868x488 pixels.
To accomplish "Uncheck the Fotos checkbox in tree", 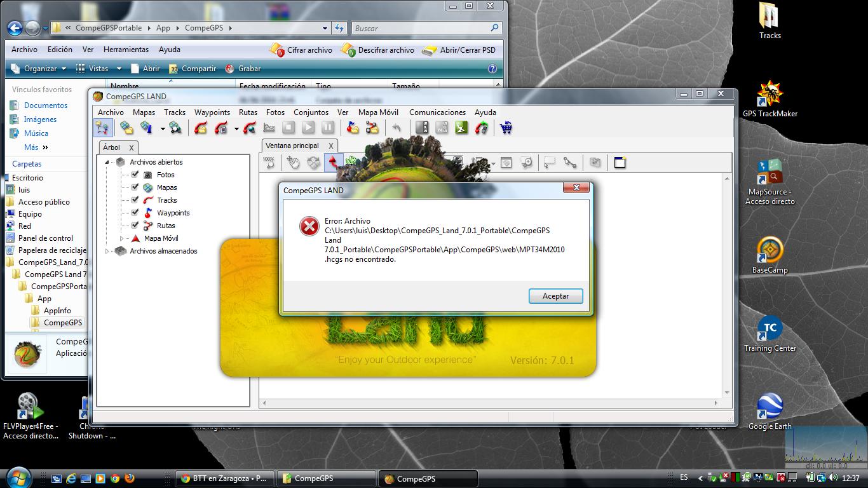I will 135,174.
